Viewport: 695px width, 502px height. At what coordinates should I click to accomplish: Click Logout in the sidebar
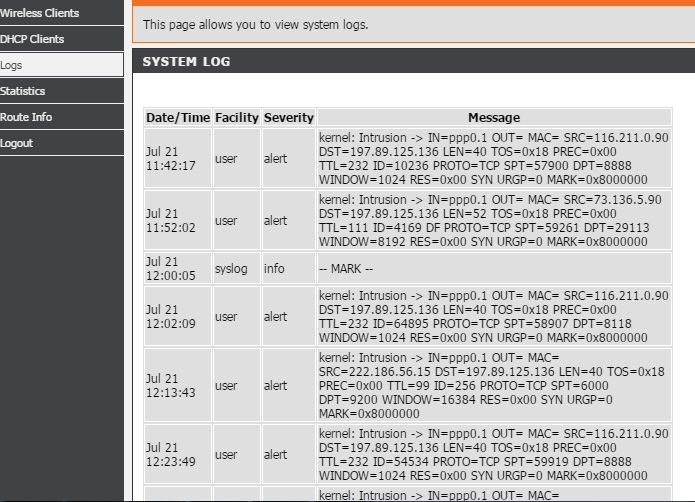point(17,143)
